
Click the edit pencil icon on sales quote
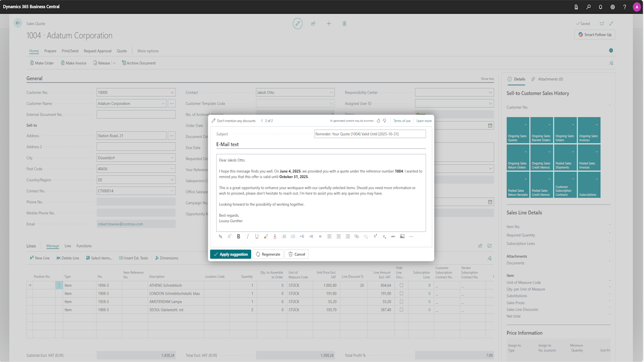point(298,24)
